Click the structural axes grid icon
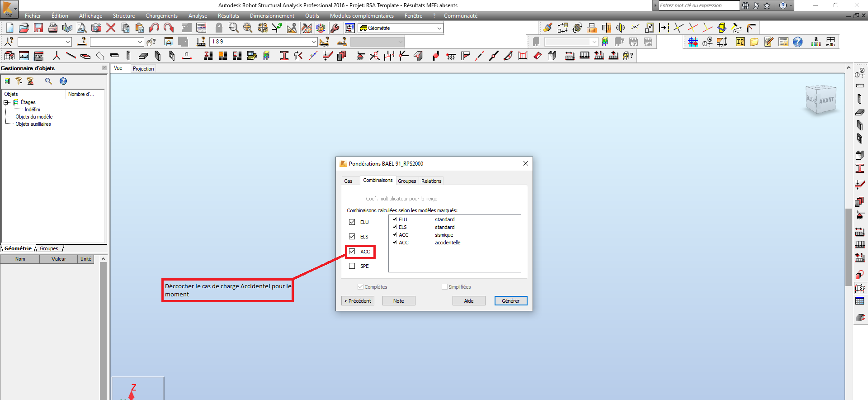Viewport: 868px width, 400px height. tap(693, 42)
